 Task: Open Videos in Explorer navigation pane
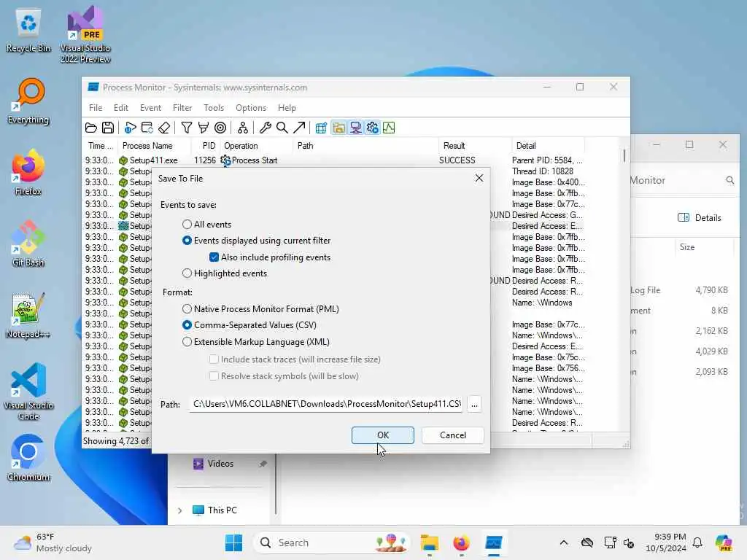[x=220, y=464]
